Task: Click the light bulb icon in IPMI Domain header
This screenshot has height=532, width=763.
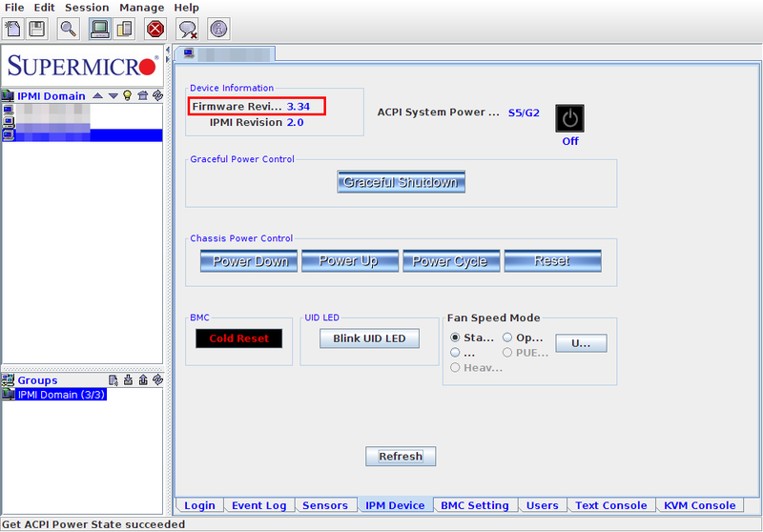Action: point(128,95)
